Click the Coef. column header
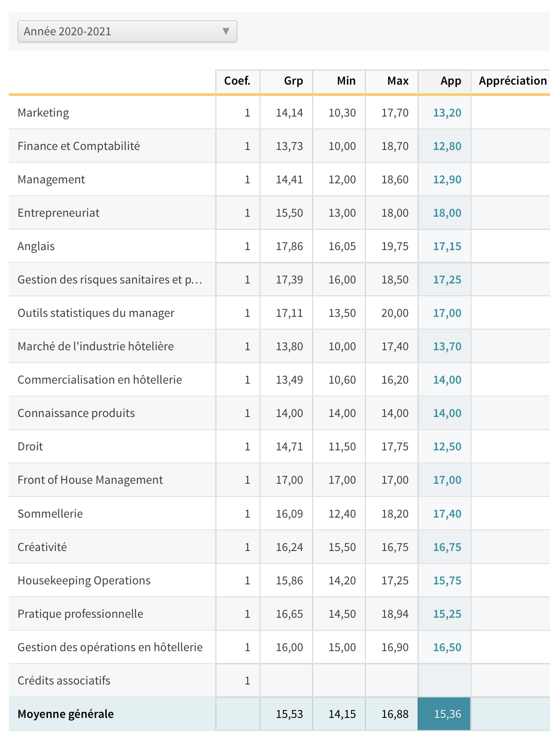Viewport: 550px width, 756px height. [x=237, y=81]
